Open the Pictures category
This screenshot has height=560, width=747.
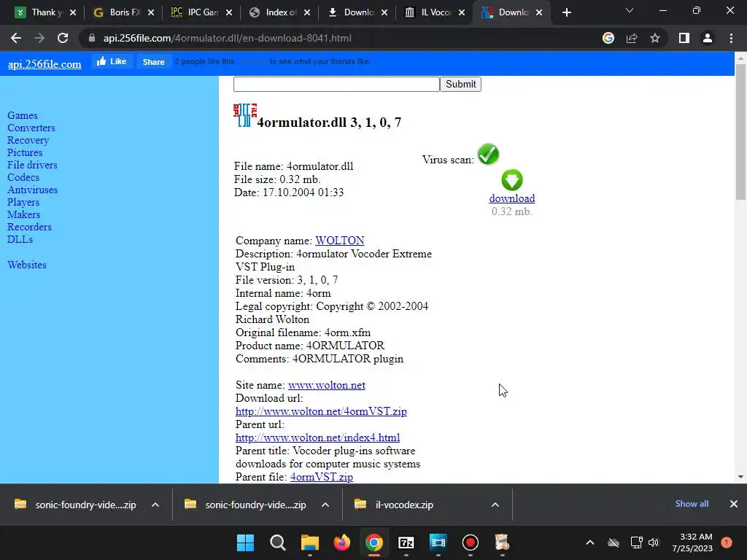pos(25,152)
